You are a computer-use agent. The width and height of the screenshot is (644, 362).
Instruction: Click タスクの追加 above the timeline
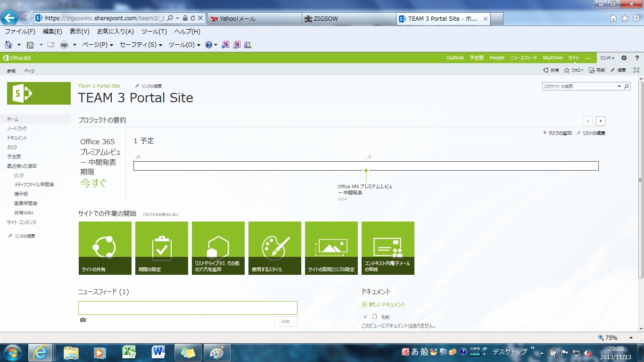557,133
